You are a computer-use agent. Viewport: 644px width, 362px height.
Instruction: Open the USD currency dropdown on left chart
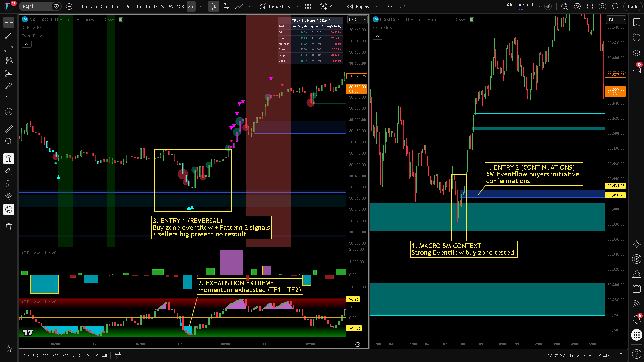tap(358, 20)
